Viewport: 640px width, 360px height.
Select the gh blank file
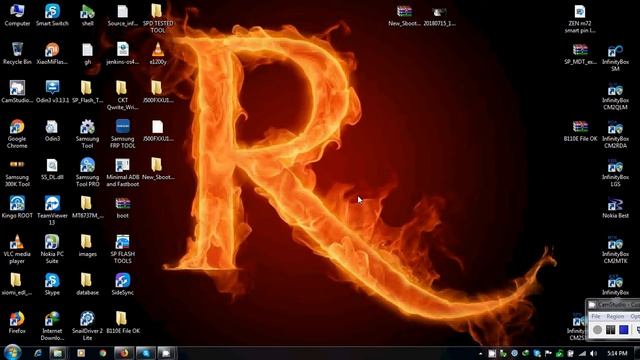pos(87,53)
